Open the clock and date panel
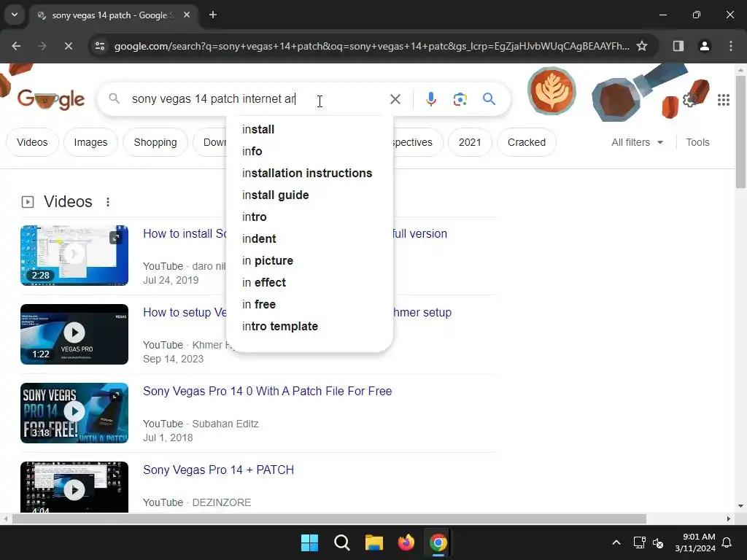The image size is (747, 560). (x=695, y=542)
